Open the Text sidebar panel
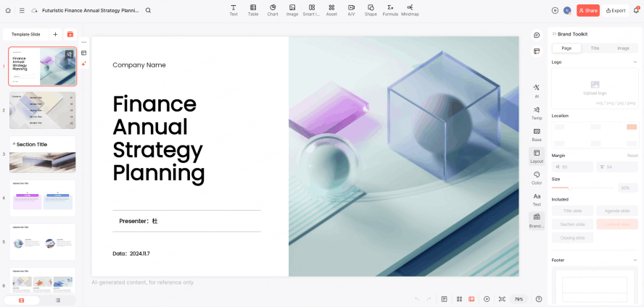This screenshot has width=644, height=307. pos(537,199)
